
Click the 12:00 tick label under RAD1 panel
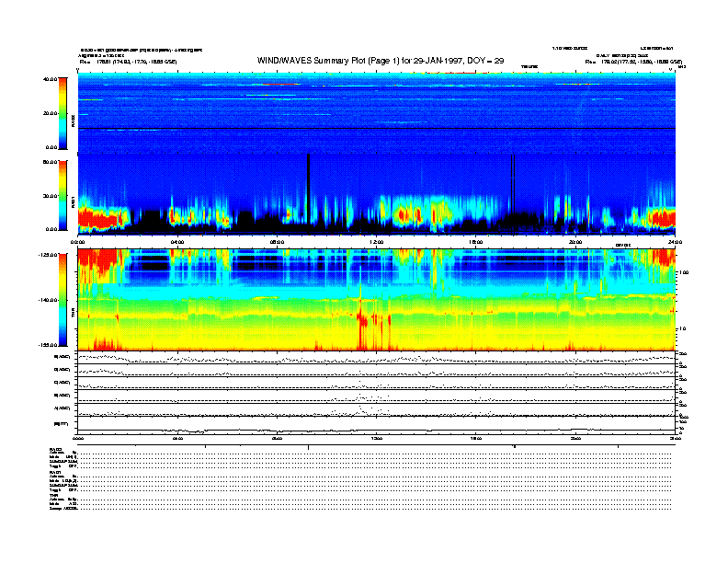(377, 242)
